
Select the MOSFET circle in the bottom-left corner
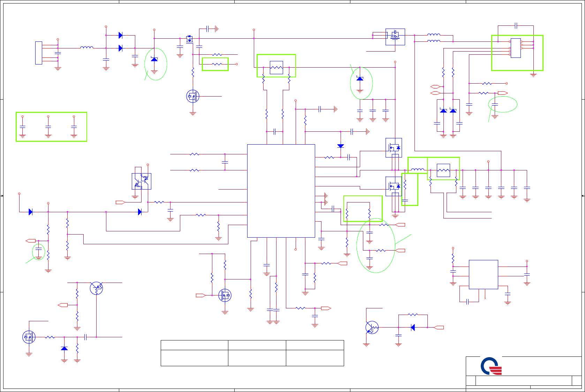[29, 337]
